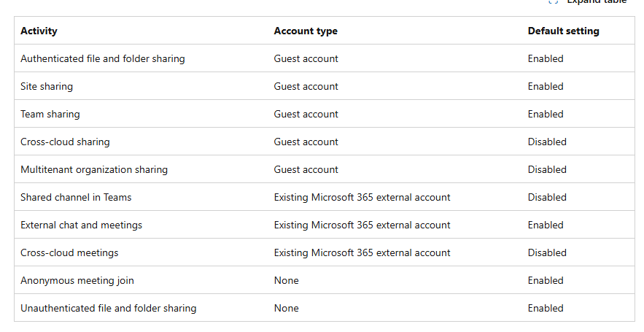This screenshot has width=644, height=332.
Task: Click the Expand table icon
Action: pyautogui.click(x=554, y=2)
